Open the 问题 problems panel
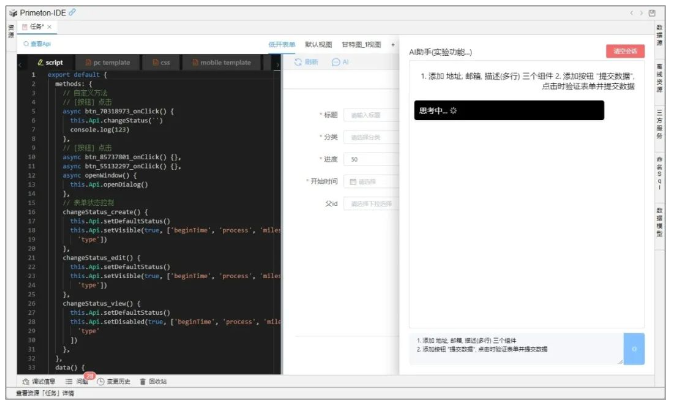The height and width of the screenshot is (407, 677). [x=78, y=381]
